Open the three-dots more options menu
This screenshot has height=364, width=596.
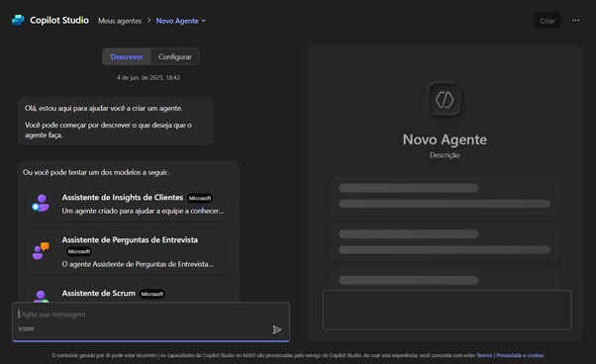[x=575, y=21]
